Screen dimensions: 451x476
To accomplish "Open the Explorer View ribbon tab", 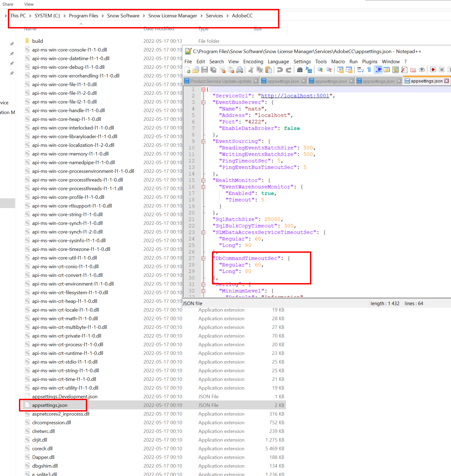I will [29, 4].
